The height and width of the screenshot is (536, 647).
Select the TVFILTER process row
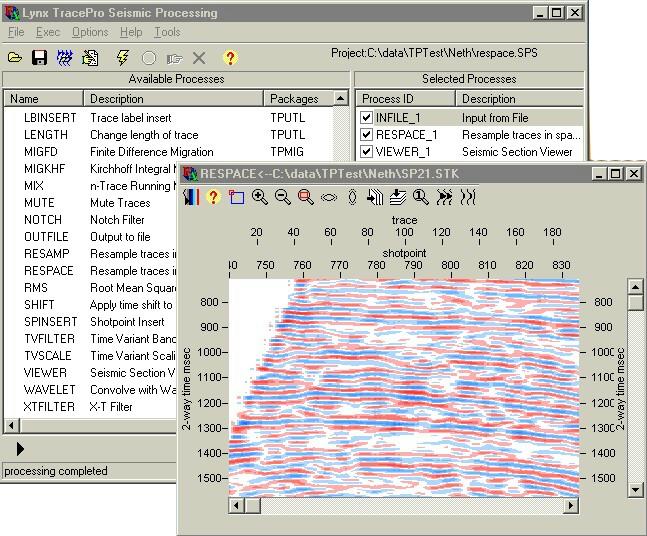click(91, 338)
